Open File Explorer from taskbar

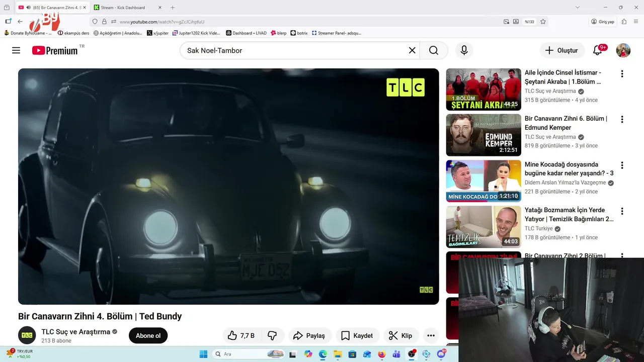338,354
